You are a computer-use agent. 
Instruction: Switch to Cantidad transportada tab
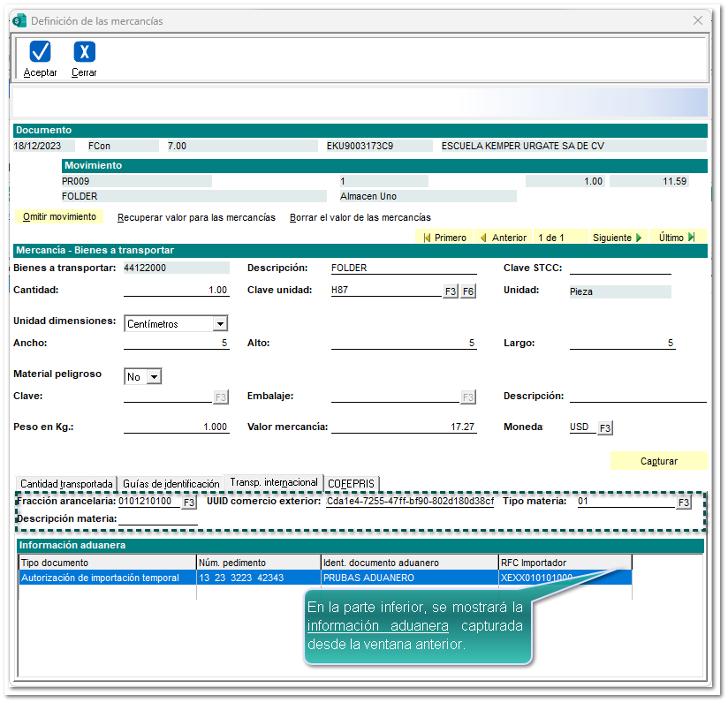coord(67,484)
